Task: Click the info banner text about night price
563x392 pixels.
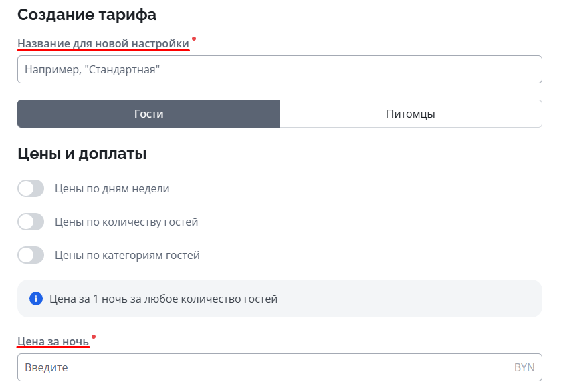Action: click(x=163, y=299)
